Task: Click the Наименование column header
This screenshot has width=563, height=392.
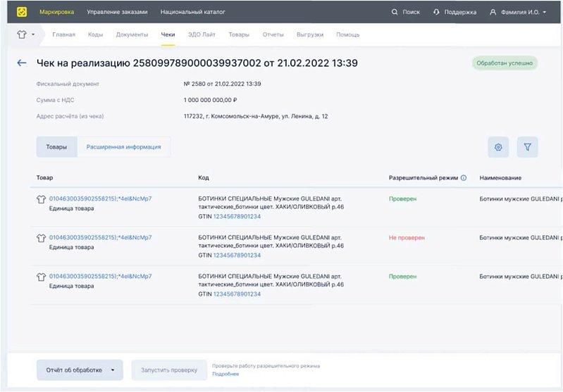Action: pos(500,177)
